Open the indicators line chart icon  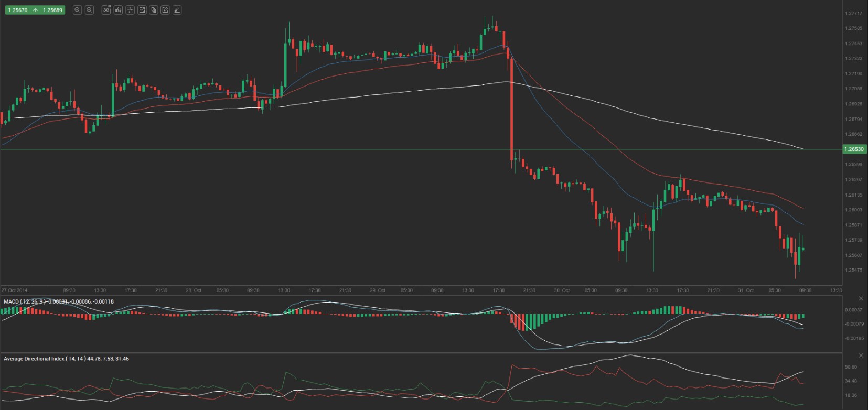pyautogui.click(x=142, y=10)
